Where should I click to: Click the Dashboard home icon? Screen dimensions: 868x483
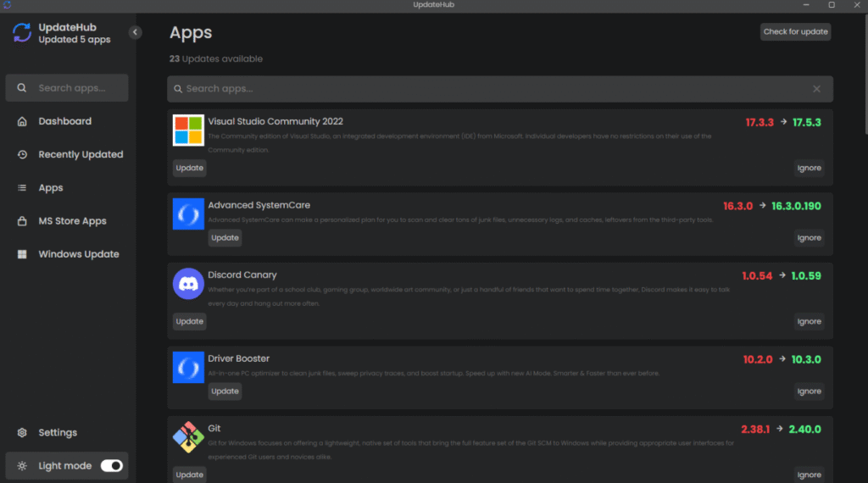point(22,121)
